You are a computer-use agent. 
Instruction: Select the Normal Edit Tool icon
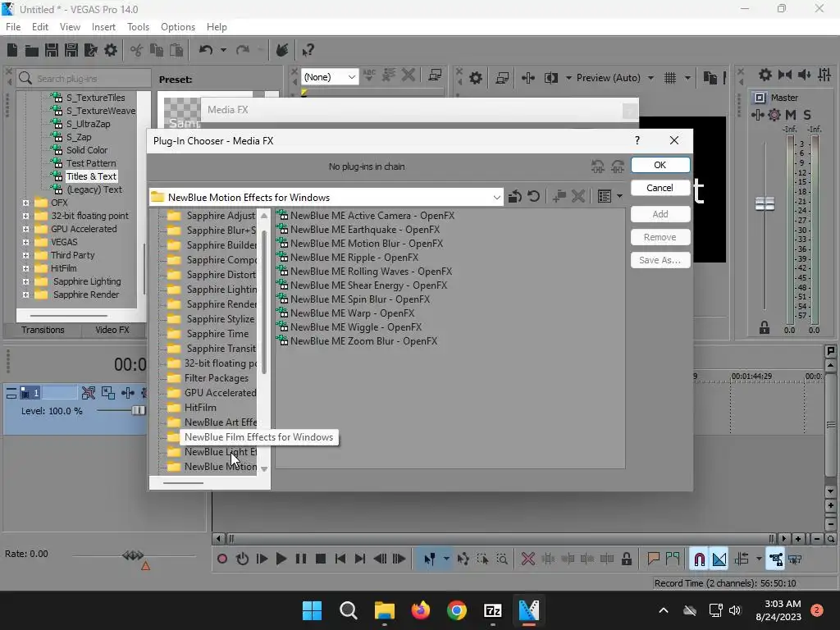tap(429, 559)
